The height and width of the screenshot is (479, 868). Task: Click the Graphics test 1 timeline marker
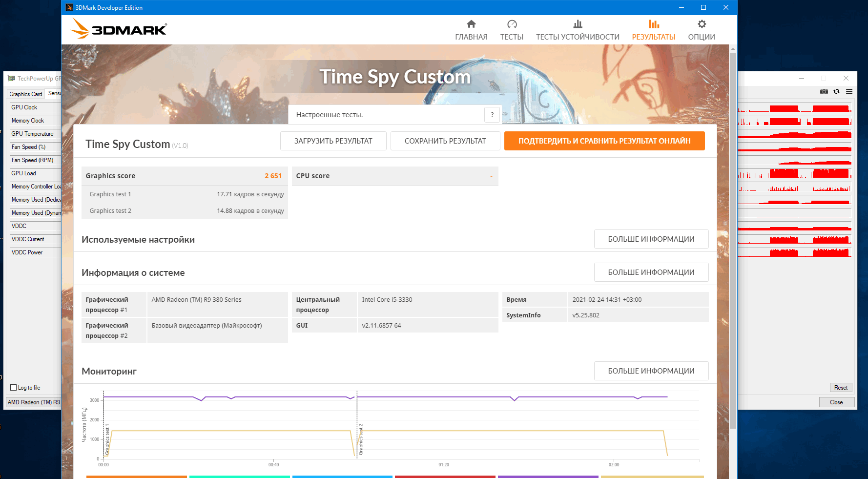[x=107, y=439]
